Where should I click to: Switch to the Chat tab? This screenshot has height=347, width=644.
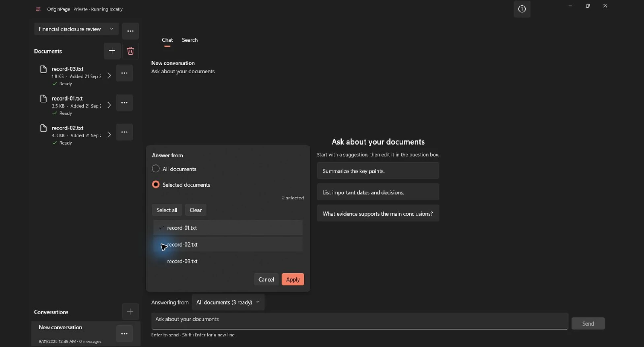[167, 40]
